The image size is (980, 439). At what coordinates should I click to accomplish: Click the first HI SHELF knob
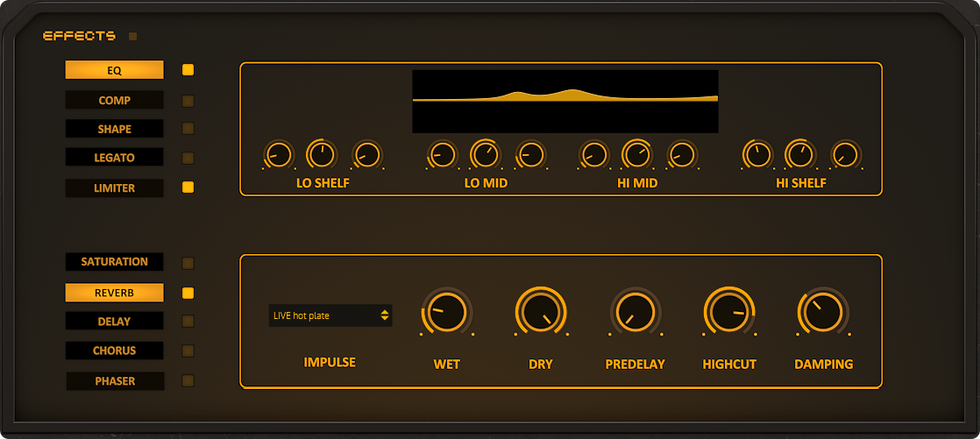757,154
